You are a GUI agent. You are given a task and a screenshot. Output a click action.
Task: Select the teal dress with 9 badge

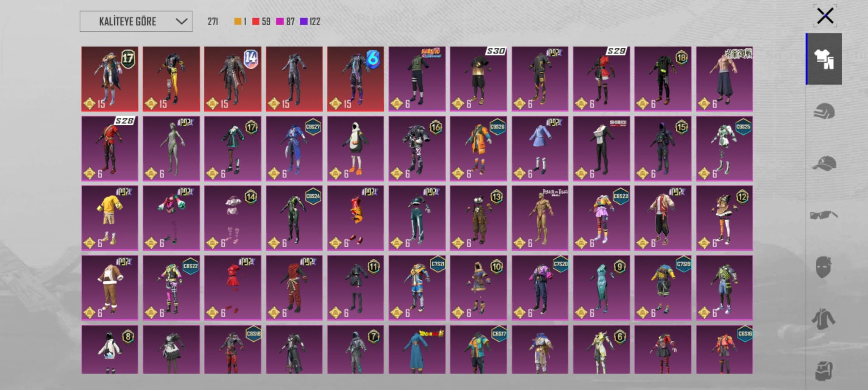[601, 288]
